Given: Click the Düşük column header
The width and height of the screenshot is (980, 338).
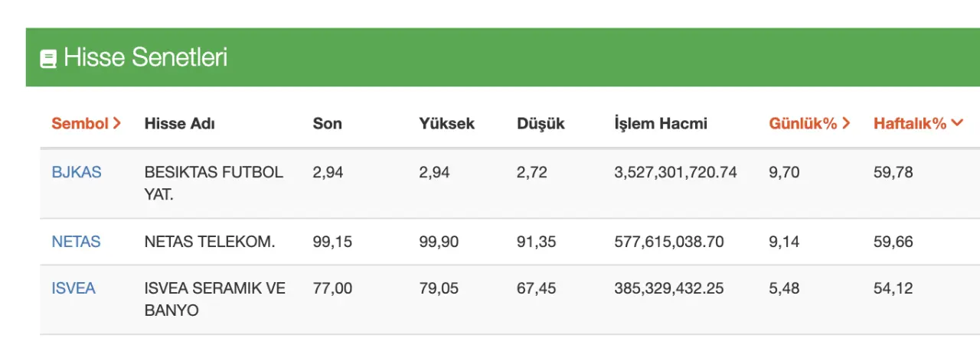Looking at the screenshot, I should 541,123.
